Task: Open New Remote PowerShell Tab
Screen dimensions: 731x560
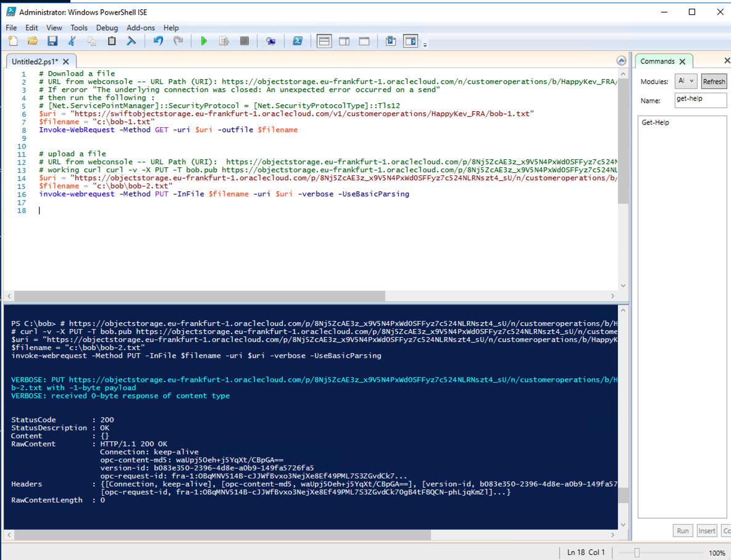Action: pyautogui.click(x=270, y=41)
